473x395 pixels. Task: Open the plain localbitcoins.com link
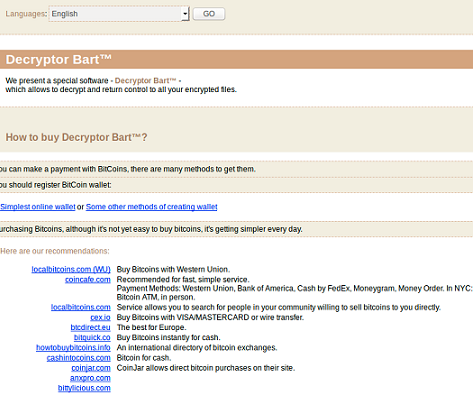pos(81,307)
